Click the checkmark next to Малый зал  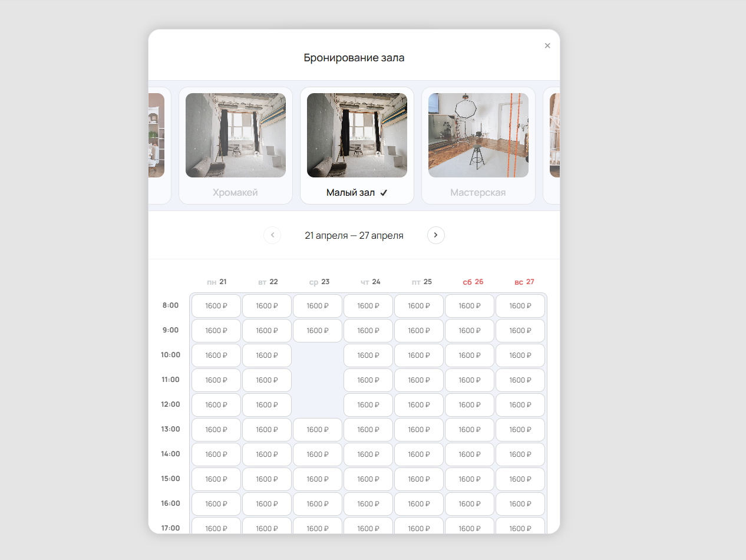tap(384, 193)
